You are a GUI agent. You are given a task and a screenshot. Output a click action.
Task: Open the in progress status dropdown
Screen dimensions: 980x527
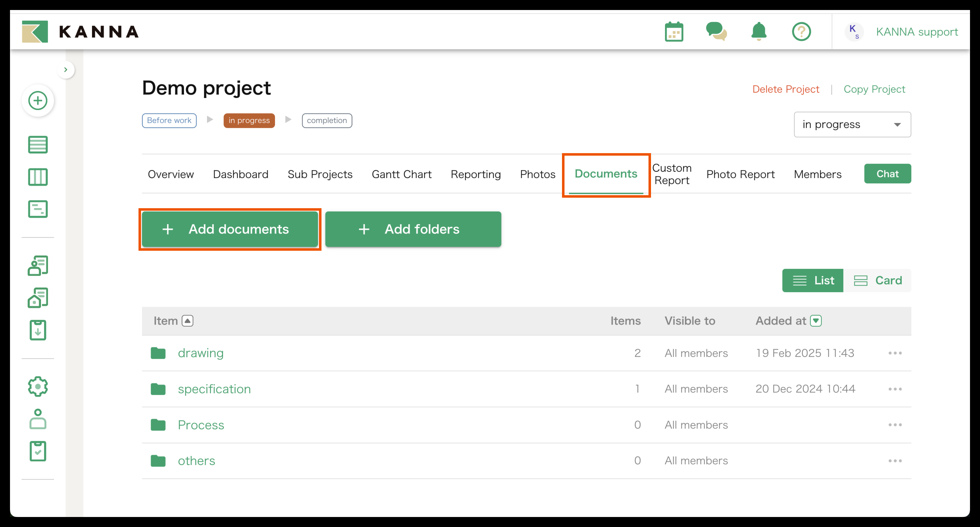point(852,125)
